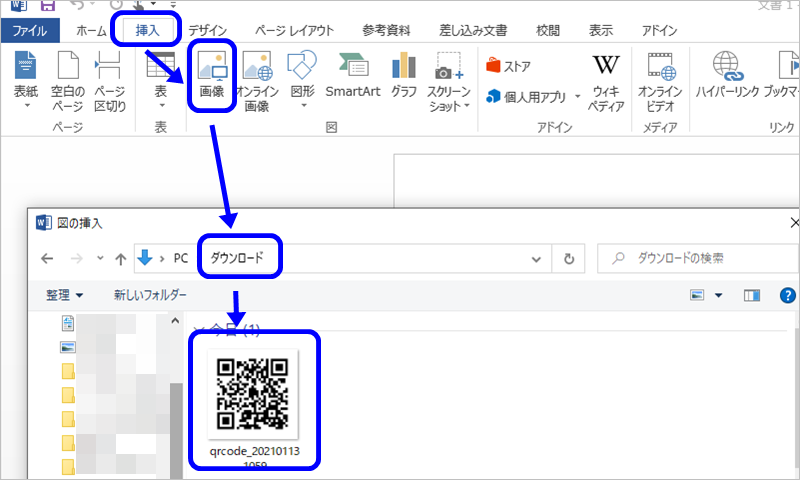
Task: Go forward in the 図の挿入 dialog
Action: point(77,259)
